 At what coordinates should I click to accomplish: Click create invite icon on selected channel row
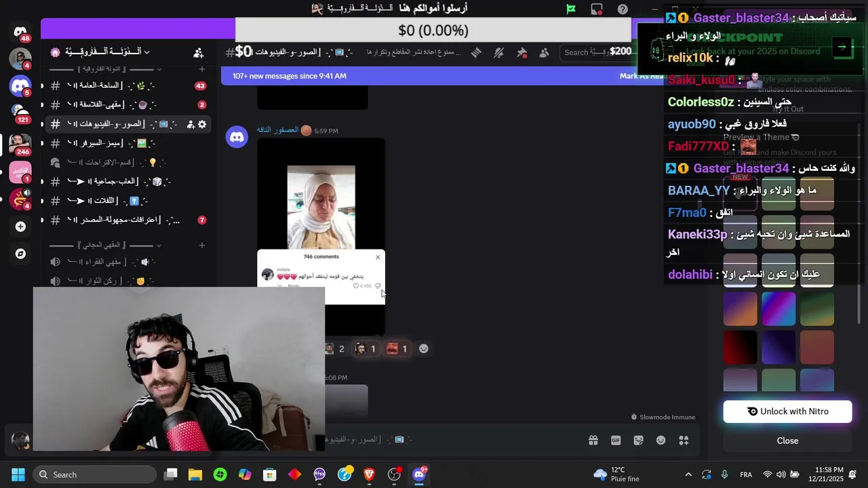pos(191,124)
